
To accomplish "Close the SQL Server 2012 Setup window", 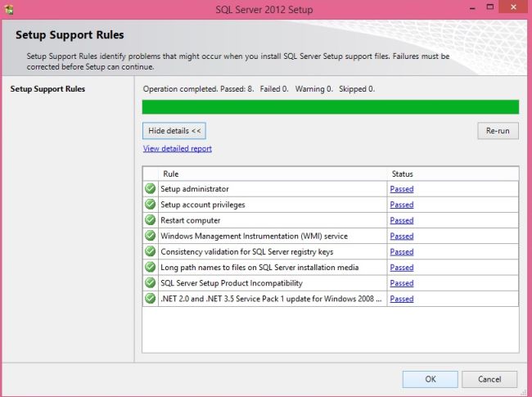I will pyautogui.click(x=514, y=7).
